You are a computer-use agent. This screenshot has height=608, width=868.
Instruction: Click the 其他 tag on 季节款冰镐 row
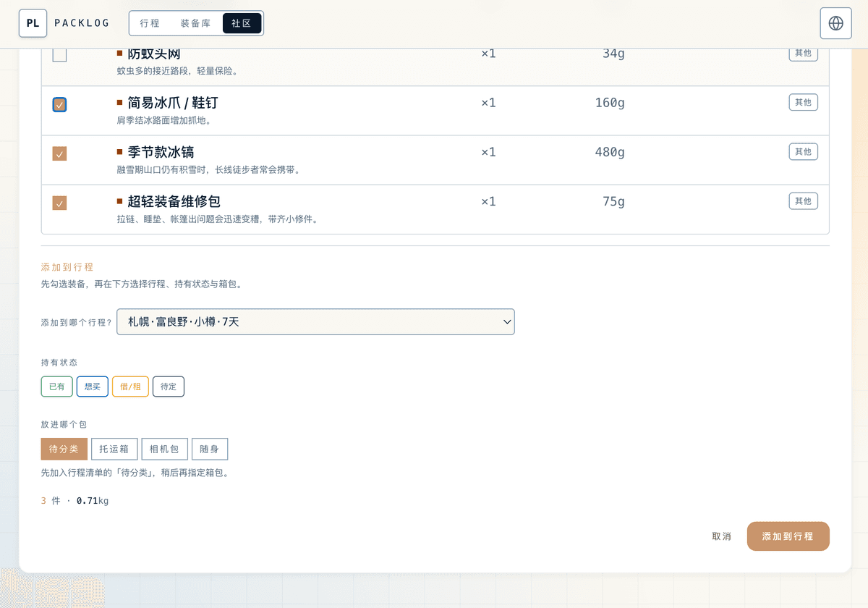tap(803, 151)
